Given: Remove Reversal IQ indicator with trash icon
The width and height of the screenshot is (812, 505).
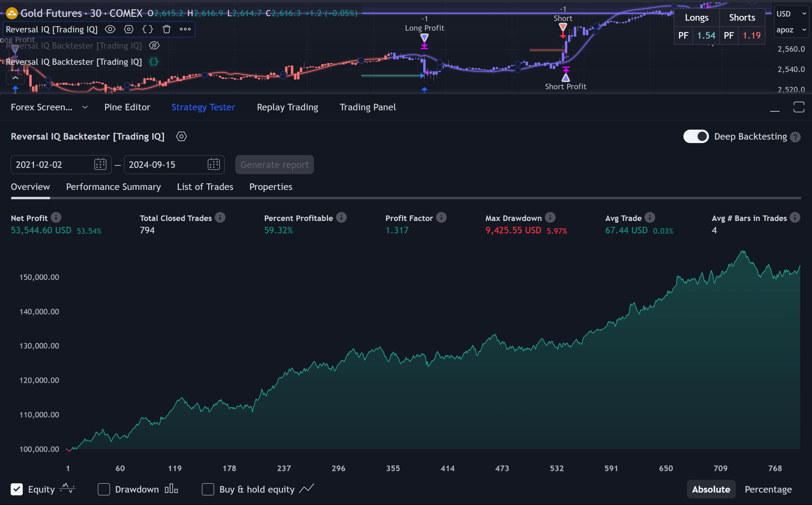Looking at the screenshot, I should pyautogui.click(x=166, y=29).
